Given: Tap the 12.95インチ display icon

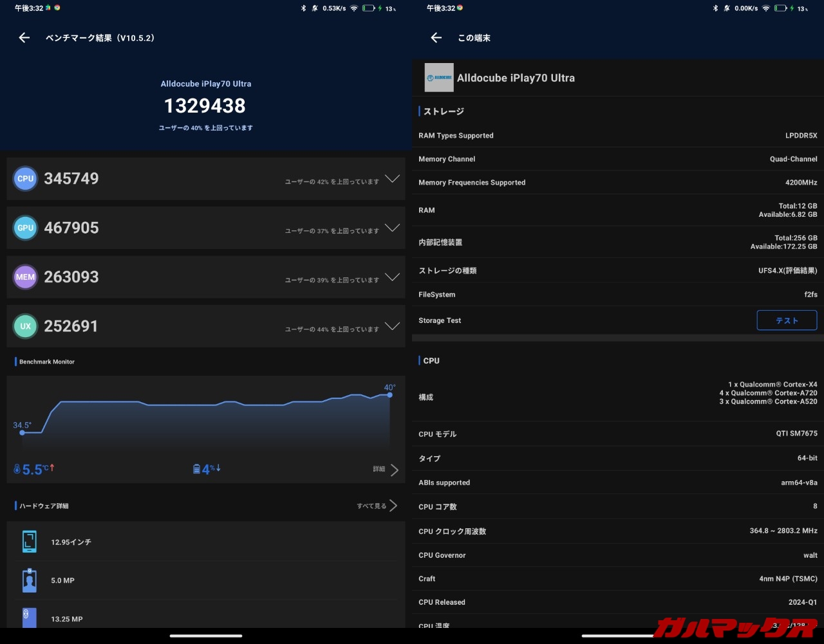Looking at the screenshot, I should [30, 542].
